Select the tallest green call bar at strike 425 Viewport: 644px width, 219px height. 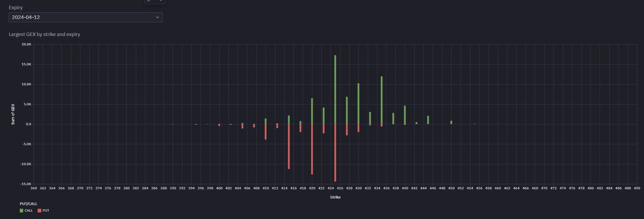pyautogui.click(x=335, y=90)
